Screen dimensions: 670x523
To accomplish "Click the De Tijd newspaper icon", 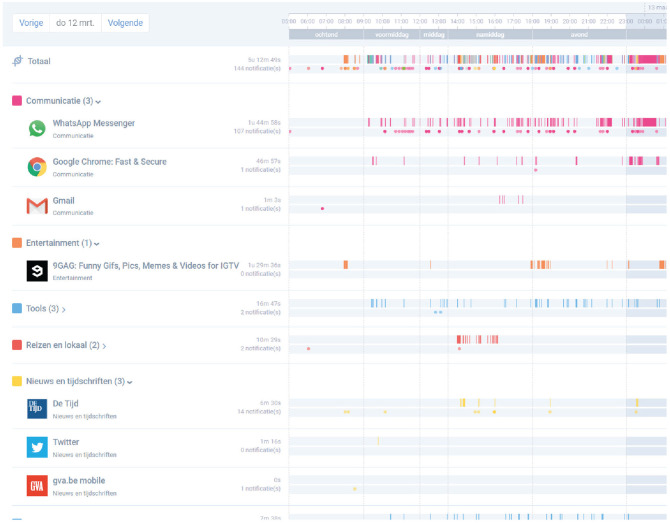I will coord(37,408).
